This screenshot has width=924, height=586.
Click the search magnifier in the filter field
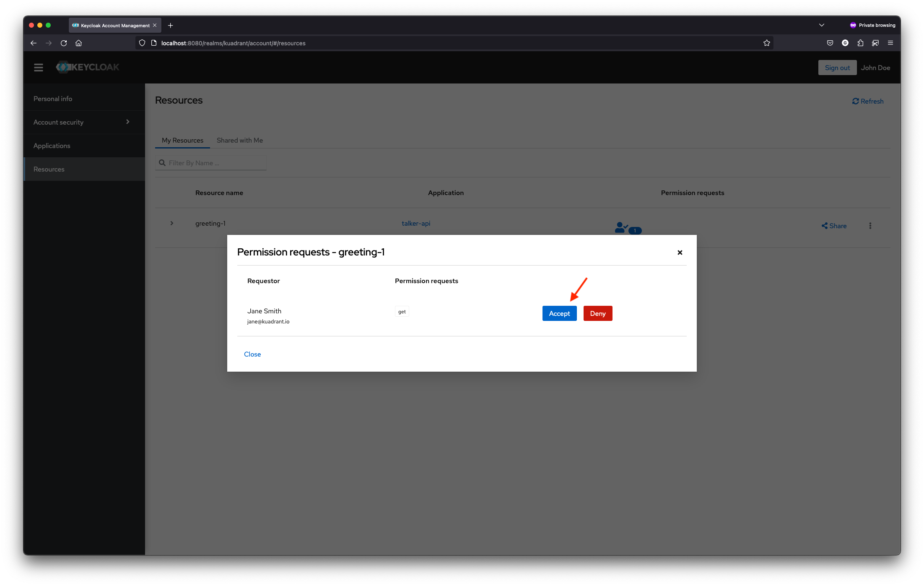click(163, 163)
